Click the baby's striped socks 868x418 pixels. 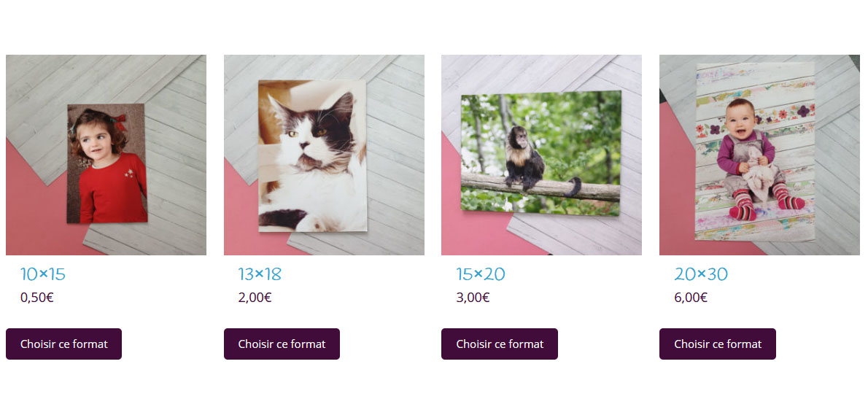click(767, 202)
